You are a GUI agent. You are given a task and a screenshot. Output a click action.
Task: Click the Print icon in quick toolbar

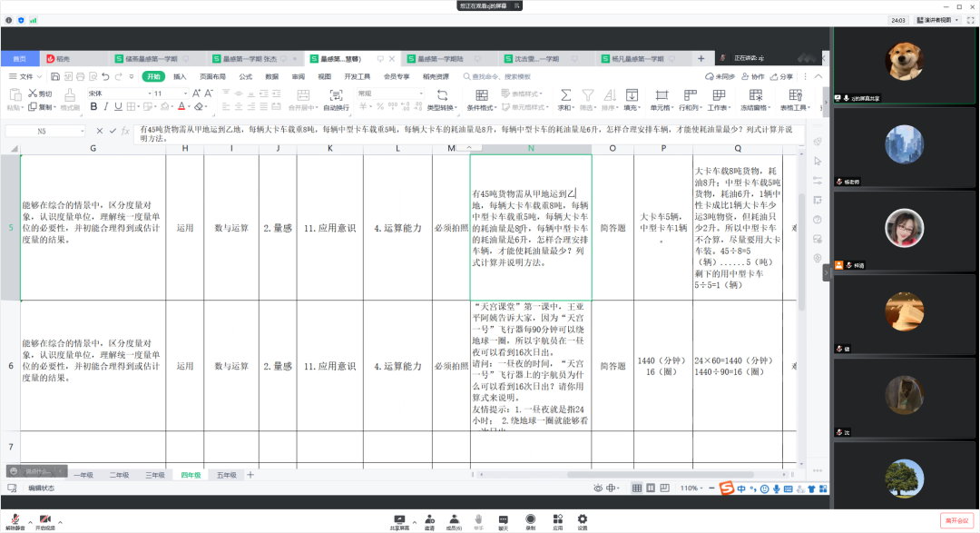coord(80,76)
